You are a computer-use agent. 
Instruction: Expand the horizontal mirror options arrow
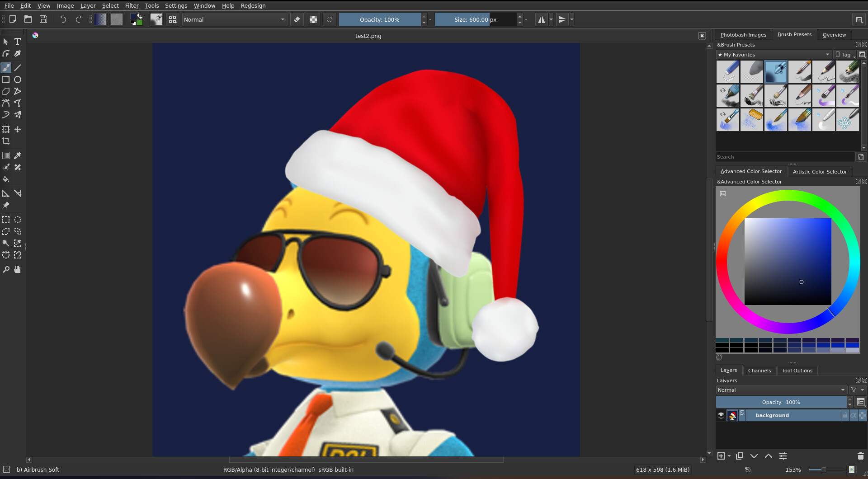(x=551, y=19)
